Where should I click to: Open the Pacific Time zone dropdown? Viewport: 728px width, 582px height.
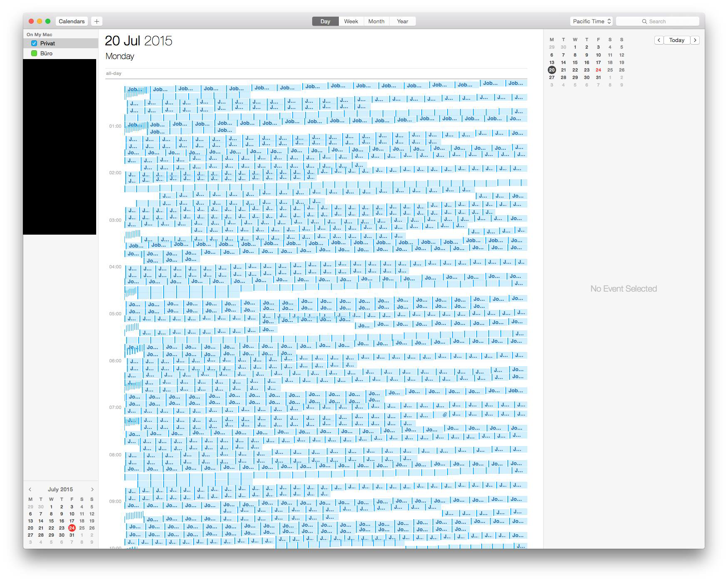[591, 21]
